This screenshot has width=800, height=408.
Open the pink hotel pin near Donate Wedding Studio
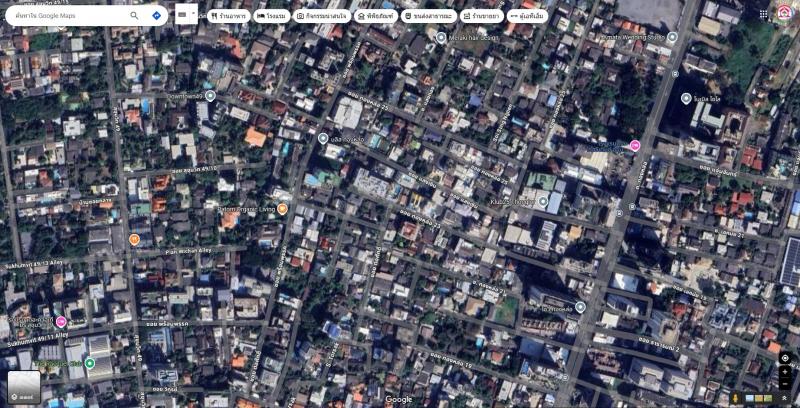click(634, 147)
